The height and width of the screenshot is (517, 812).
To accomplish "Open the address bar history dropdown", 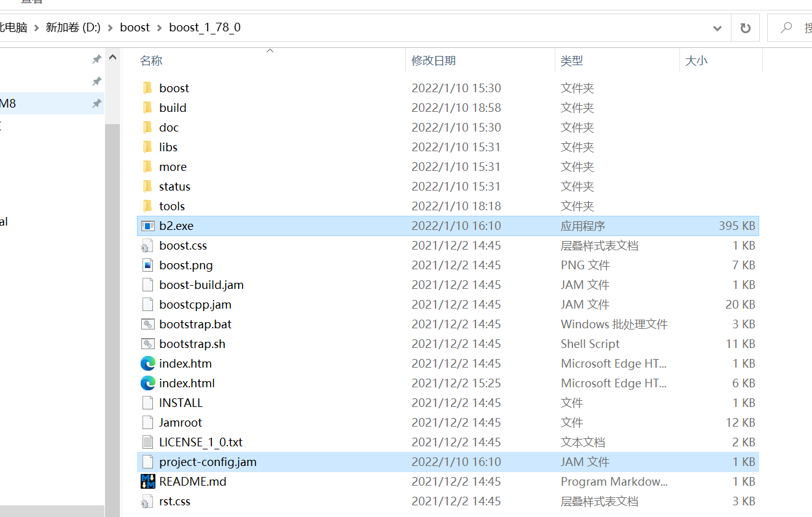I will [717, 28].
